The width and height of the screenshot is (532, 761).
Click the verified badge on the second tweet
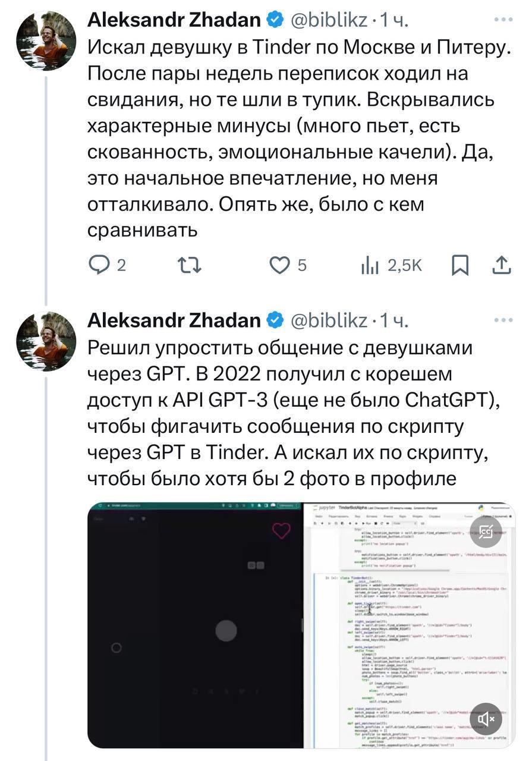[x=274, y=320]
